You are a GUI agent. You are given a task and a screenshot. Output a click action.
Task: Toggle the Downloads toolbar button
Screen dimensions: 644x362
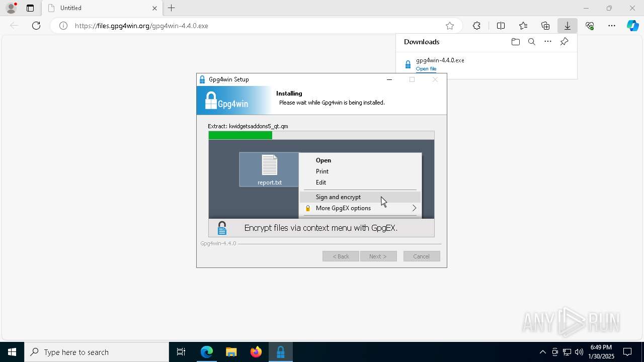567,26
